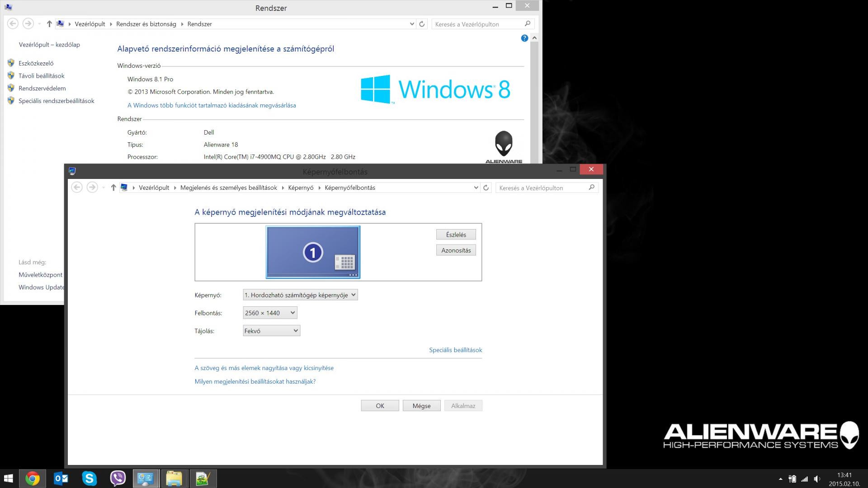Click the Megjelenés és személyes beállítások breadcrumb
Viewport: 868px width, 488px height.
tap(228, 188)
